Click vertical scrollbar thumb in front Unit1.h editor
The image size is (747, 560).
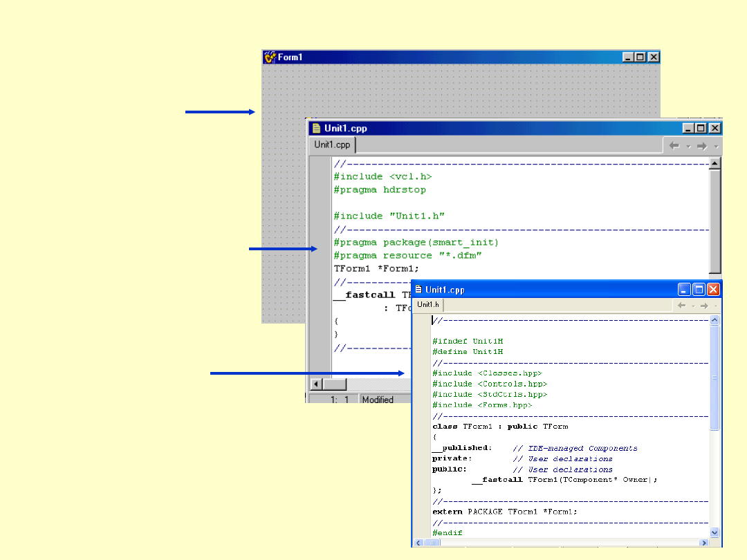pyautogui.click(x=714, y=377)
